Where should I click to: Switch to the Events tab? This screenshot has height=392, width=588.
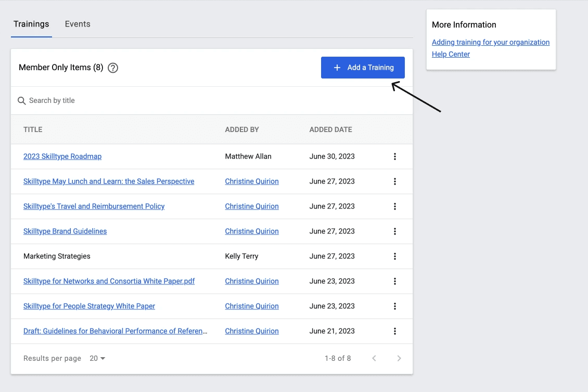click(x=78, y=24)
